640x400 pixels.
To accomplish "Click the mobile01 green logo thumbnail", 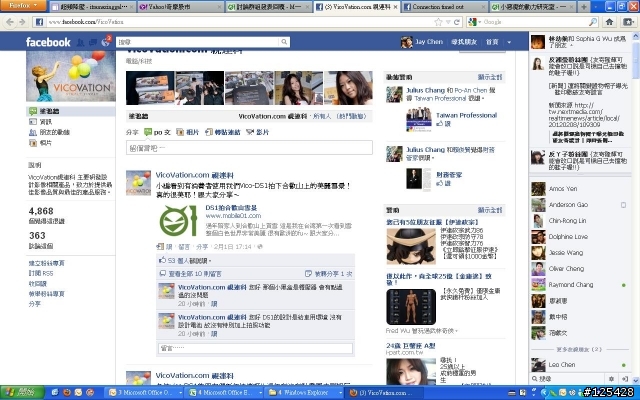I will click(x=178, y=221).
